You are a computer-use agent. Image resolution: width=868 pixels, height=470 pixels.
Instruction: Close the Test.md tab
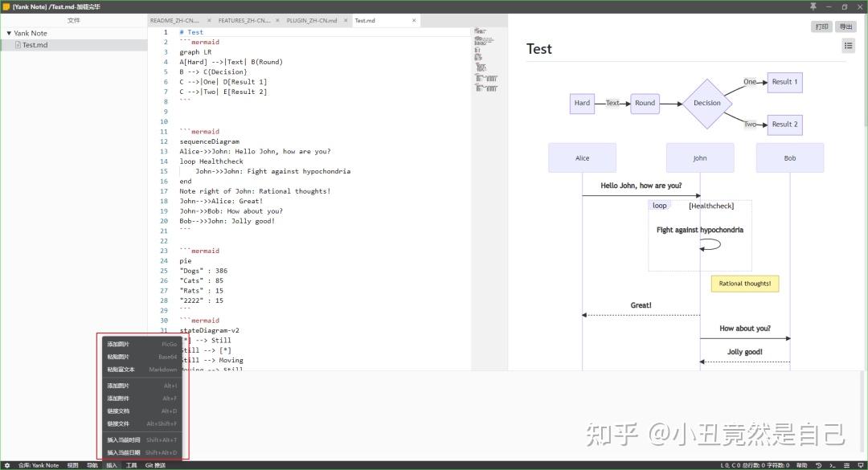pos(414,20)
